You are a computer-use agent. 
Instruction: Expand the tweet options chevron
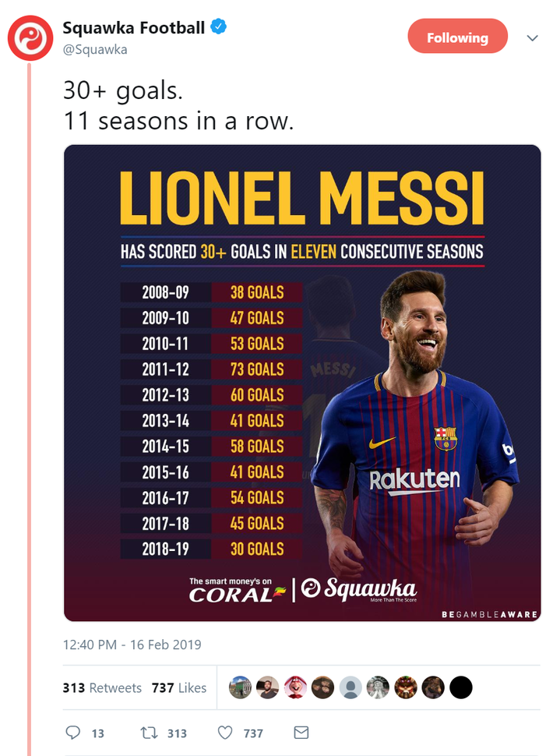click(532, 38)
